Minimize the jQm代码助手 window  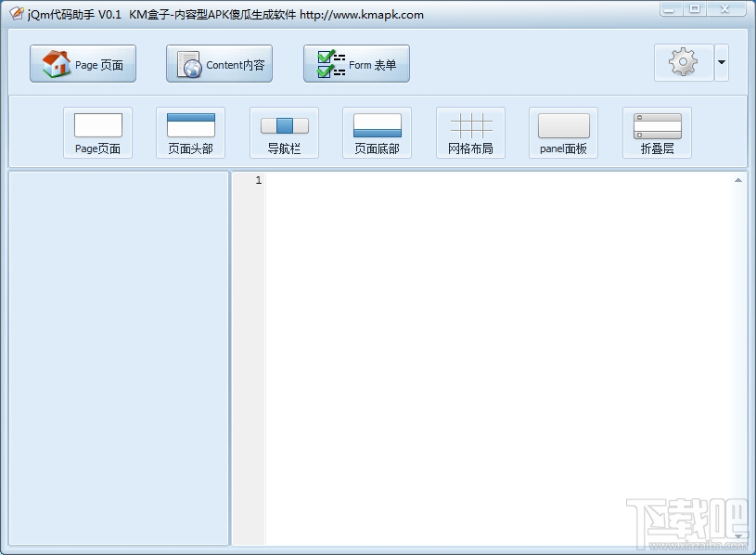pos(671,9)
